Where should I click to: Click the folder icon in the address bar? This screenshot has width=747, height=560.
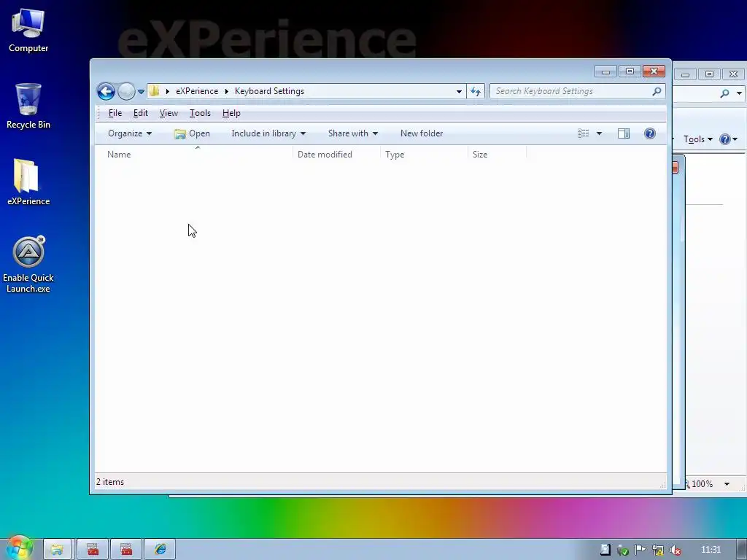coord(154,91)
